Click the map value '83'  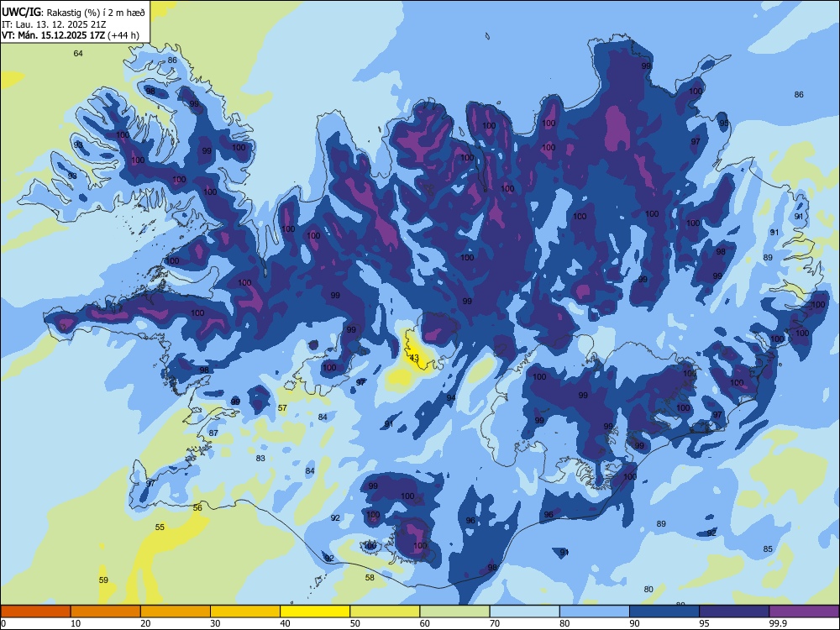(260, 458)
